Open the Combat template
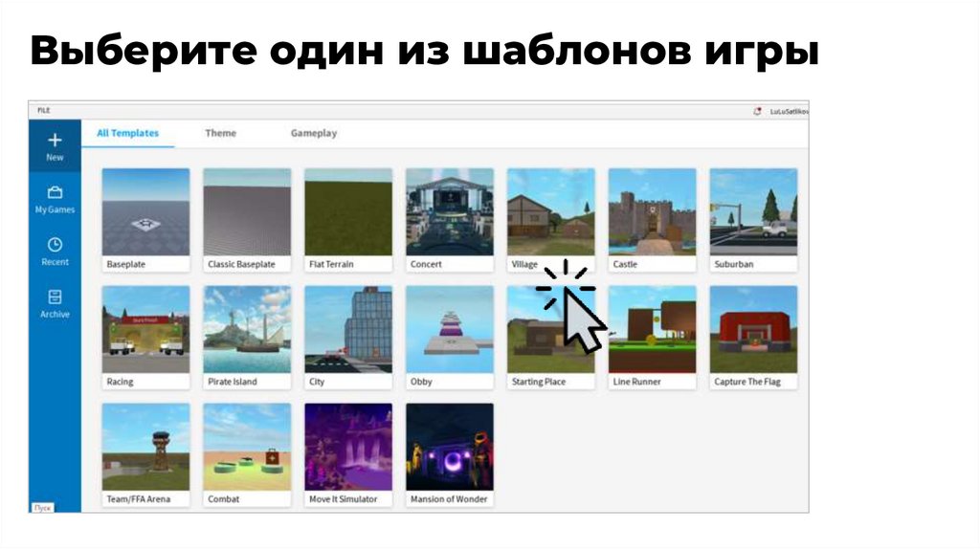980x549 pixels. click(247, 454)
